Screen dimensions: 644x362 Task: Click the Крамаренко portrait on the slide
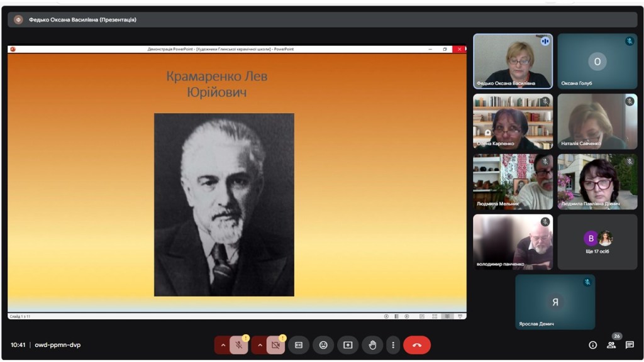(224, 204)
